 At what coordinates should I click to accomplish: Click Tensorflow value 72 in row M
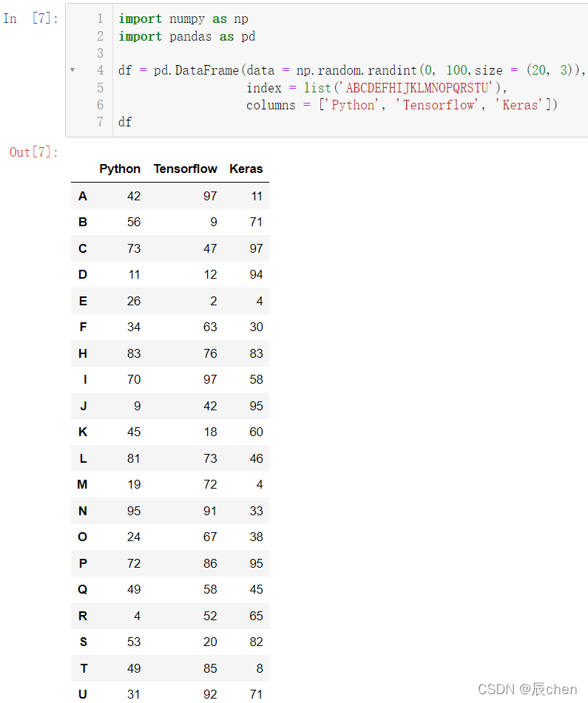pos(210,484)
